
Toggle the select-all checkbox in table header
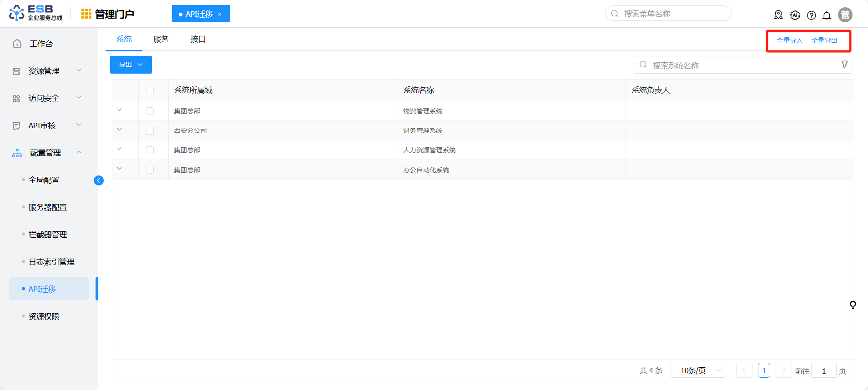click(150, 90)
